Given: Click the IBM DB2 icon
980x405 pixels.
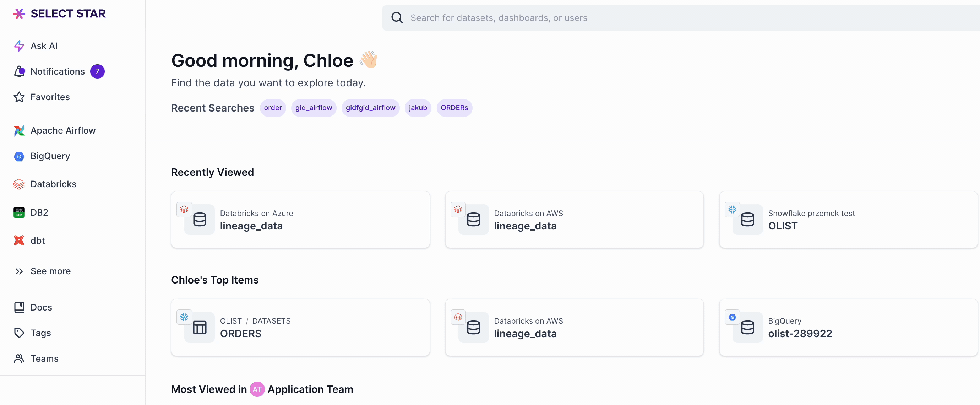Looking at the screenshot, I should coord(19,212).
